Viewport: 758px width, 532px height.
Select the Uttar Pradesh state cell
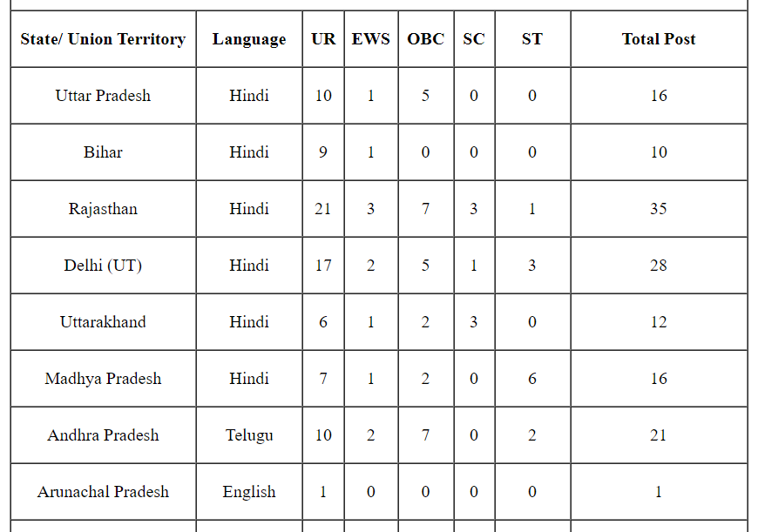point(103,95)
